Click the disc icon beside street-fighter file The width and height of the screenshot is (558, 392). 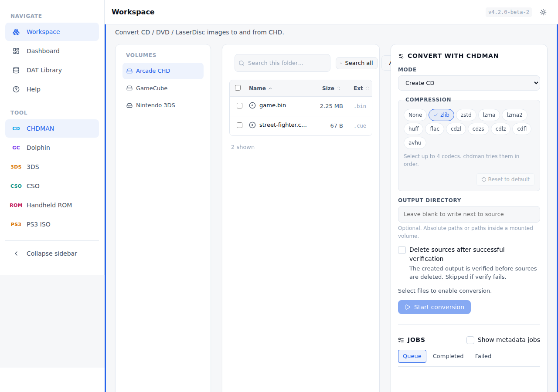point(252,125)
